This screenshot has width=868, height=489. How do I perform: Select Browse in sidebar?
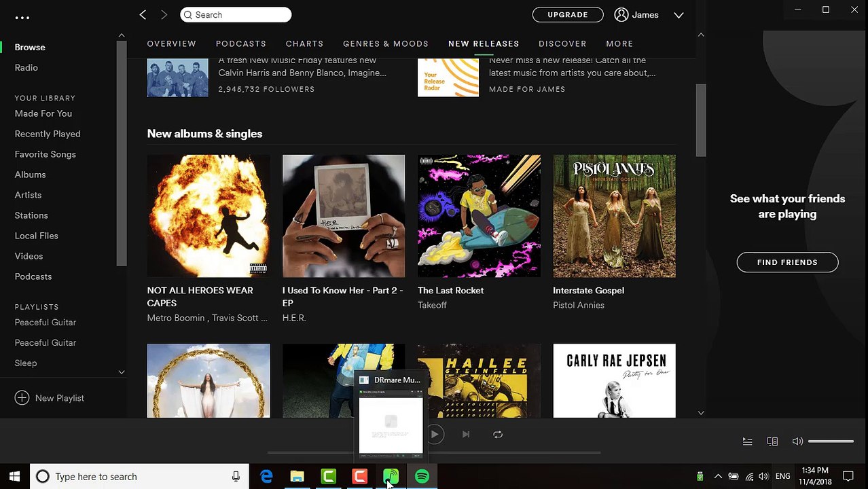[x=30, y=48]
